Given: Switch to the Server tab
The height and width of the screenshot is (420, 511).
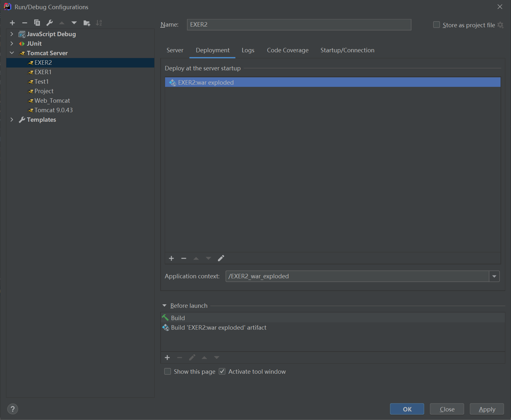Looking at the screenshot, I should [175, 50].
